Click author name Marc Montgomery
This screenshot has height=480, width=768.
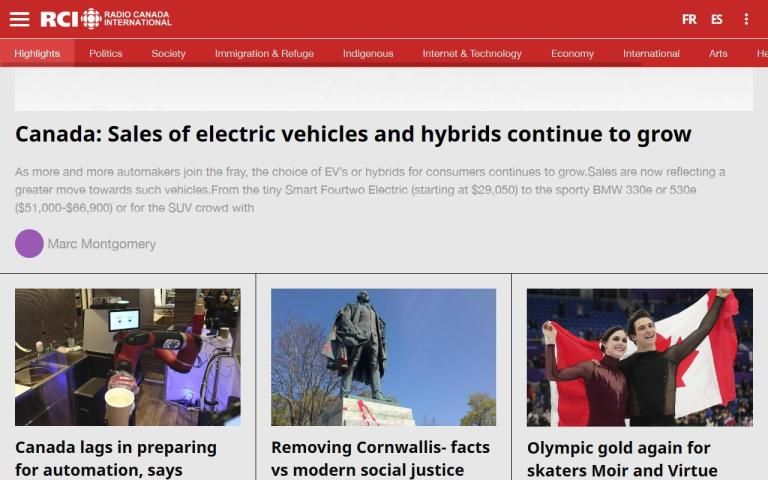click(102, 244)
